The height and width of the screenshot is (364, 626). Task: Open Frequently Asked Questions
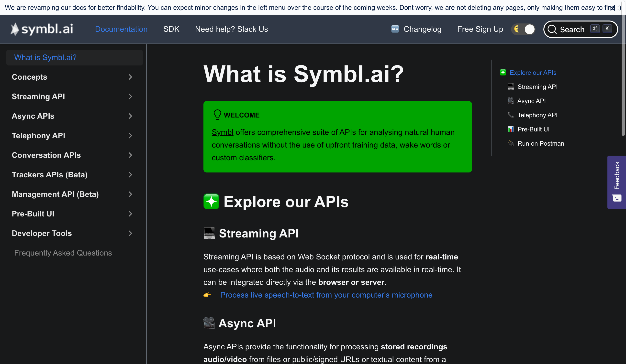(x=63, y=253)
